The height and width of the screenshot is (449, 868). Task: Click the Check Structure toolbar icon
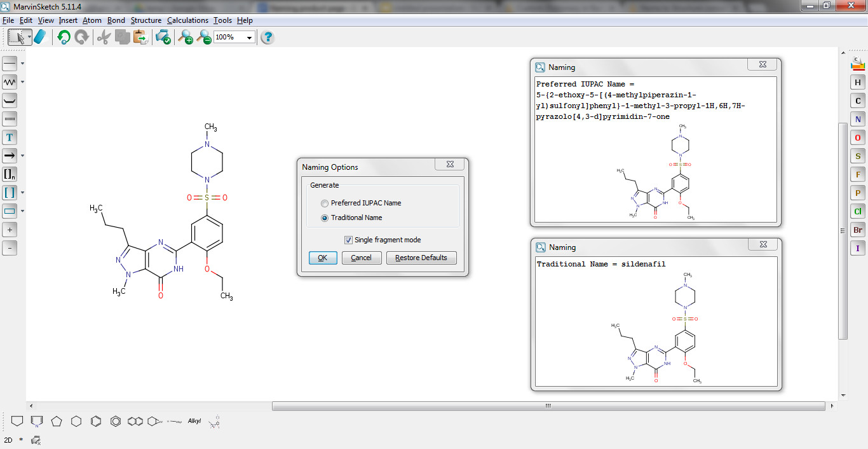pyautogui.click(x=163, y=37)
